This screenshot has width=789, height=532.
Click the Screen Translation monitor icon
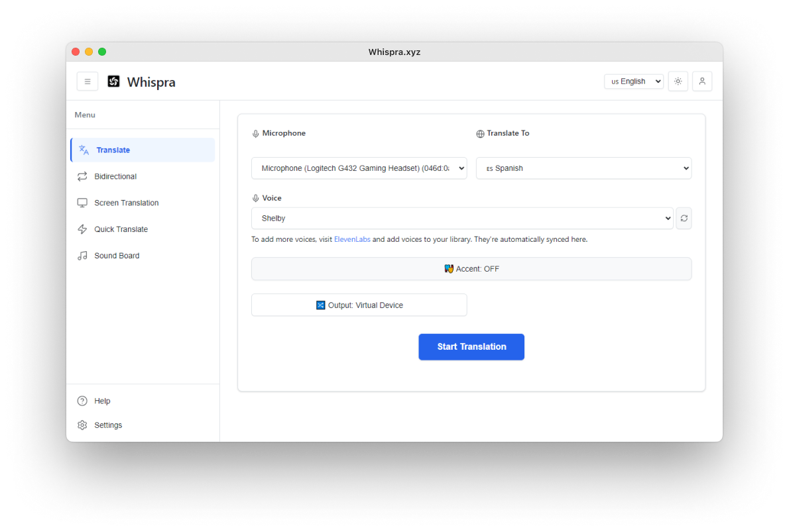click(81, 203)
